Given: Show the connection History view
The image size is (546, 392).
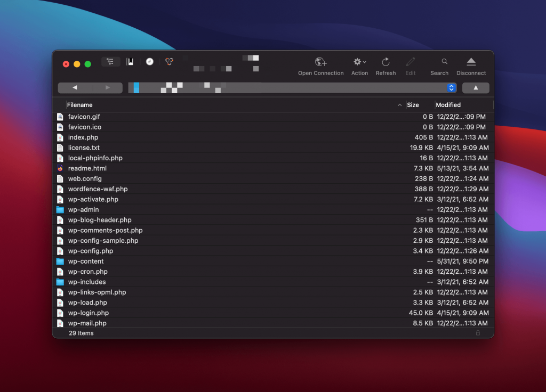Looking at the screenshot, I should (150, 62).
